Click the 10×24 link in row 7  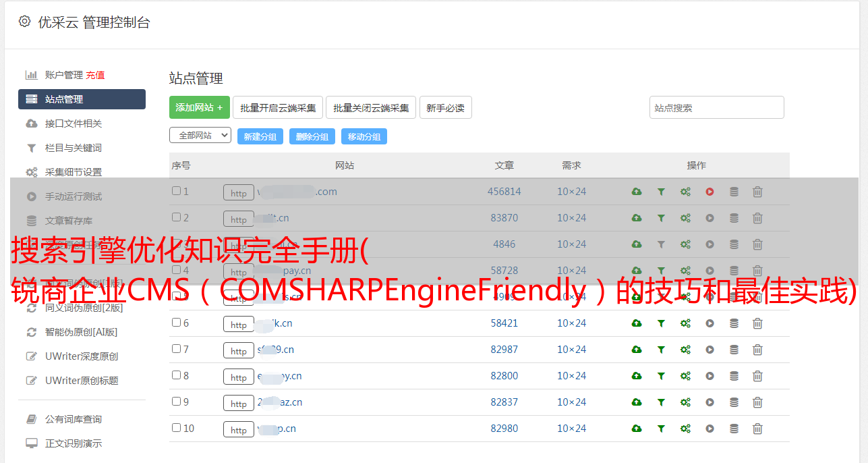tap(571, 350)
